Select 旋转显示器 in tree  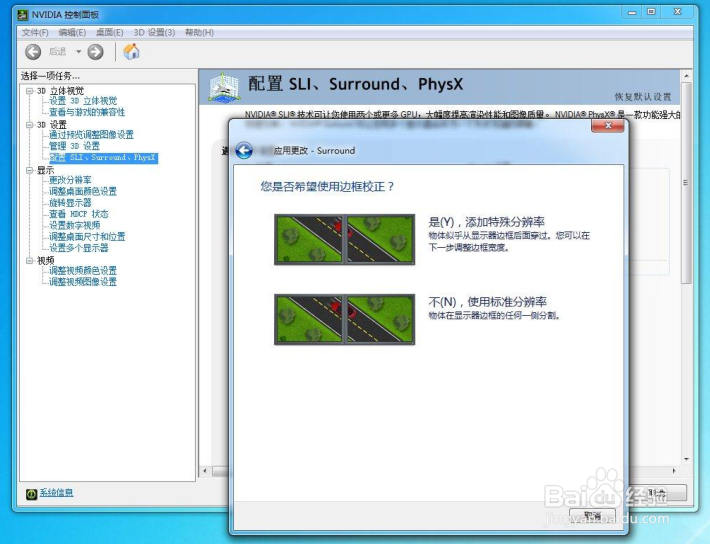click(x=70, y=203)
